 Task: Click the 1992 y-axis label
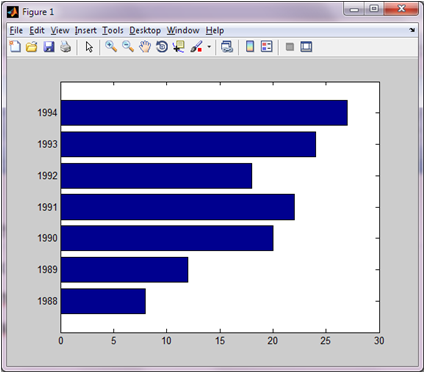click(47, 176)
